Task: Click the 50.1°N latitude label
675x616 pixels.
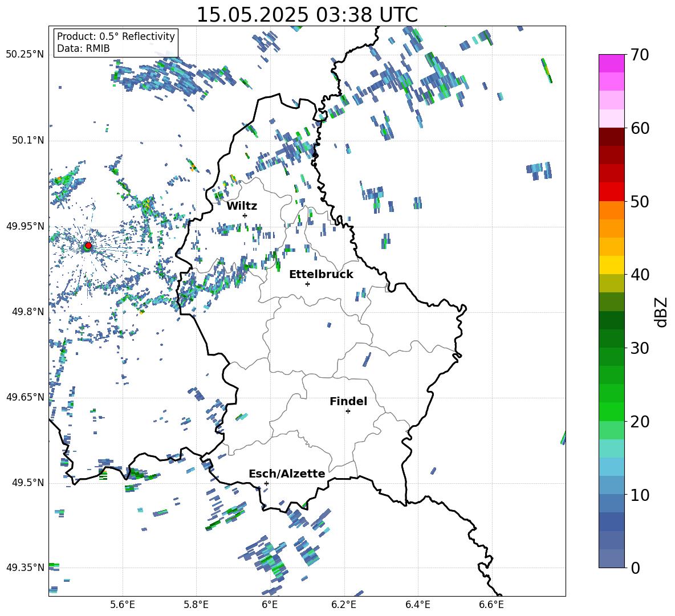Action: tap(28, 140)
